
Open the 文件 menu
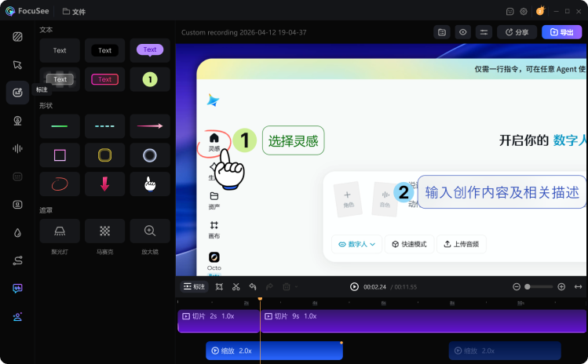click(x=74, y=12)
